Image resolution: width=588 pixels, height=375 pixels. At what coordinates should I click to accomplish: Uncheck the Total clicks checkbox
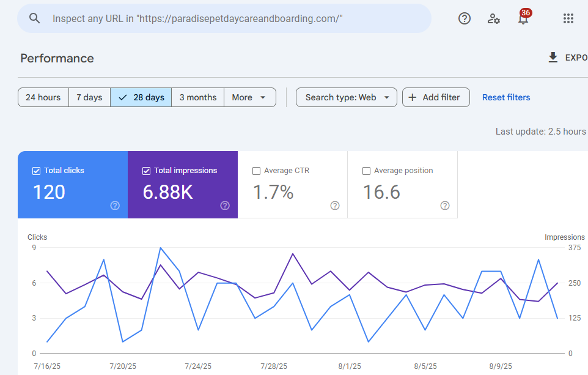click(x=36, y=171)
